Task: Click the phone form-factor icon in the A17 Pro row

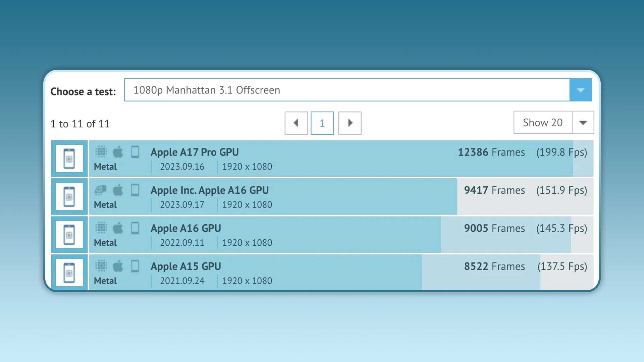Action: 135,152
